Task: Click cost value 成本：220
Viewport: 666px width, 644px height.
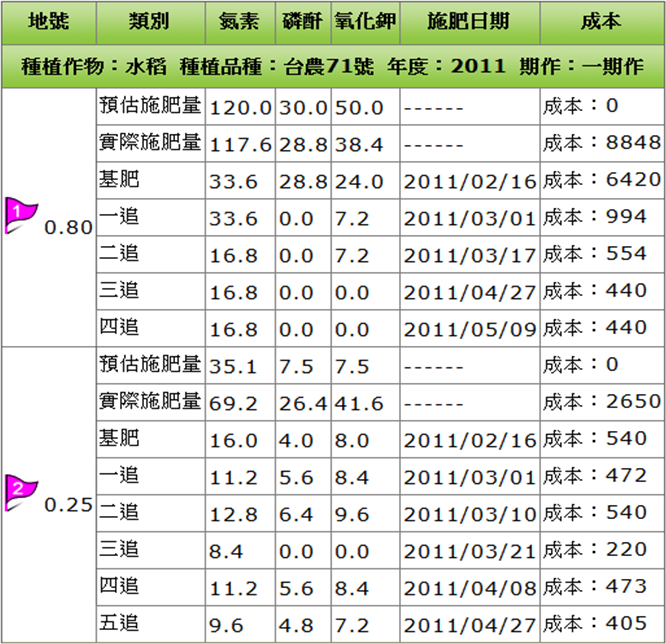Action: pos(595,549)
